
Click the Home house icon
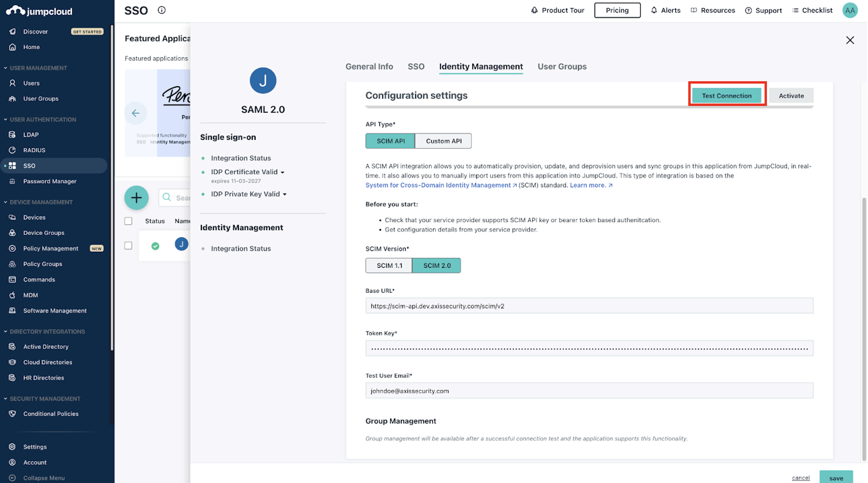click(12, 47)
